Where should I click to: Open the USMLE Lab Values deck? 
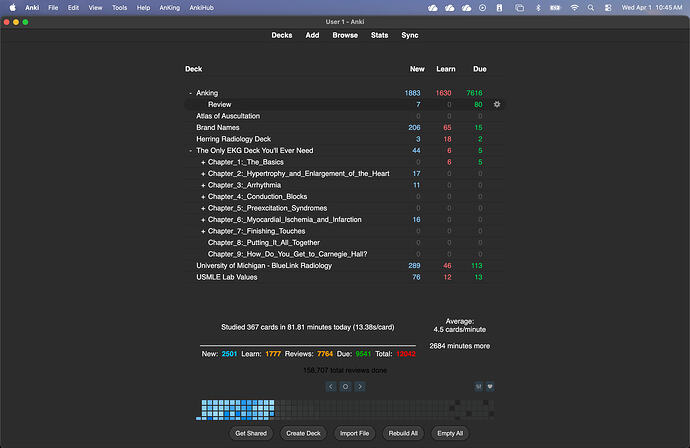click(227, 277)
